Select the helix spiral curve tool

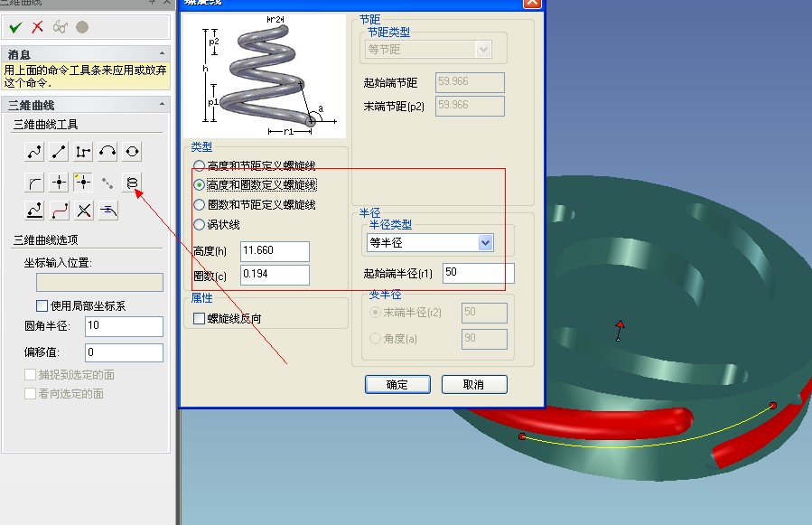tap(132, 183)
